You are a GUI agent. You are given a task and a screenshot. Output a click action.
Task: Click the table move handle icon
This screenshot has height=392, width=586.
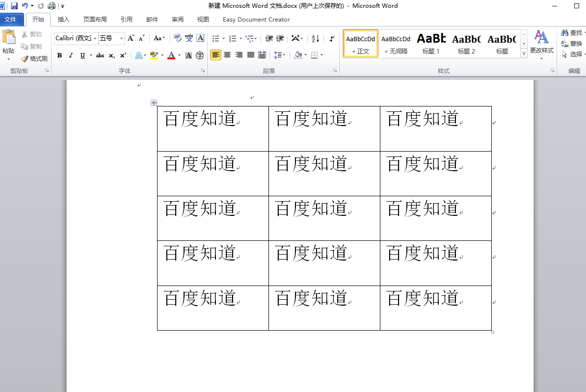coord(154,103)
